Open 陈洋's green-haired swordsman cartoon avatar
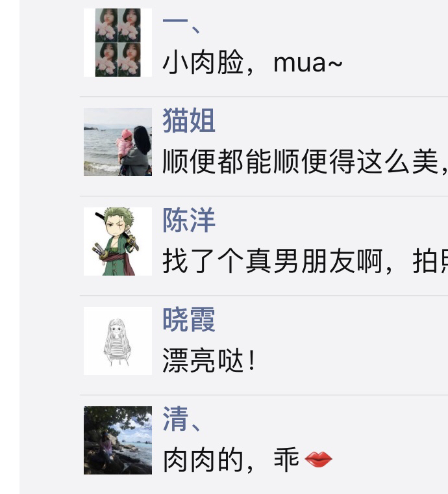 [x=118, y=241]
